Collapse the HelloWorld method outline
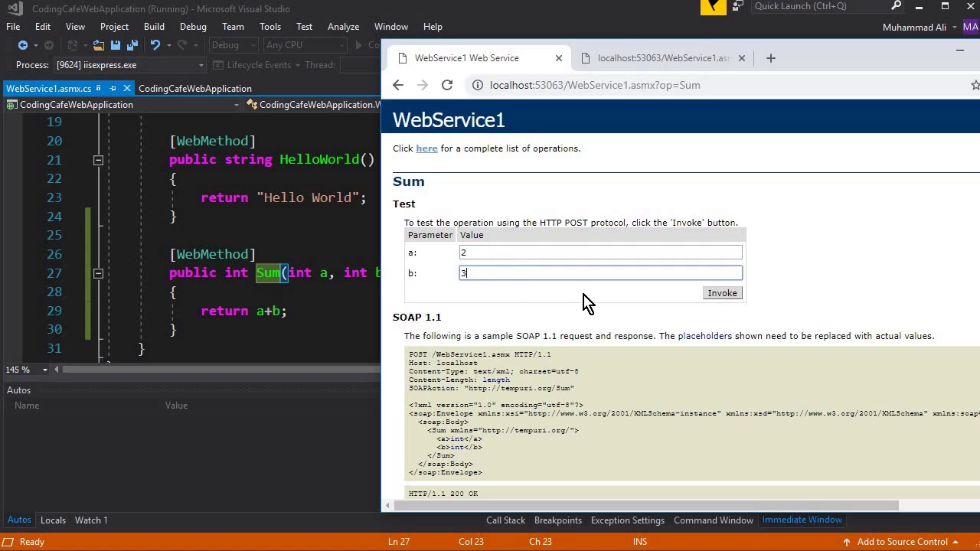Image resolution: width=980 pixels, height=551 pixels. tap(98, 160)
